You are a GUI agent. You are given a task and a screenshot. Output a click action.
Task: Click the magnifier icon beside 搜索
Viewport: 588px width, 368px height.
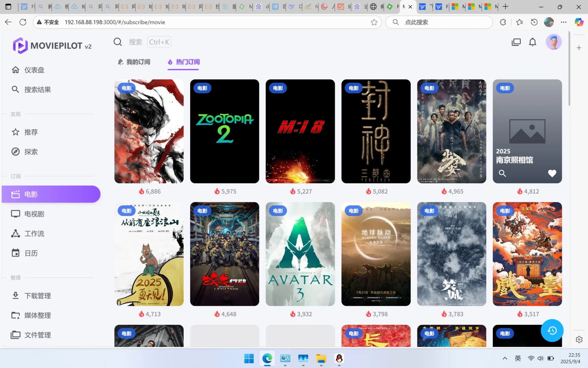118,42
